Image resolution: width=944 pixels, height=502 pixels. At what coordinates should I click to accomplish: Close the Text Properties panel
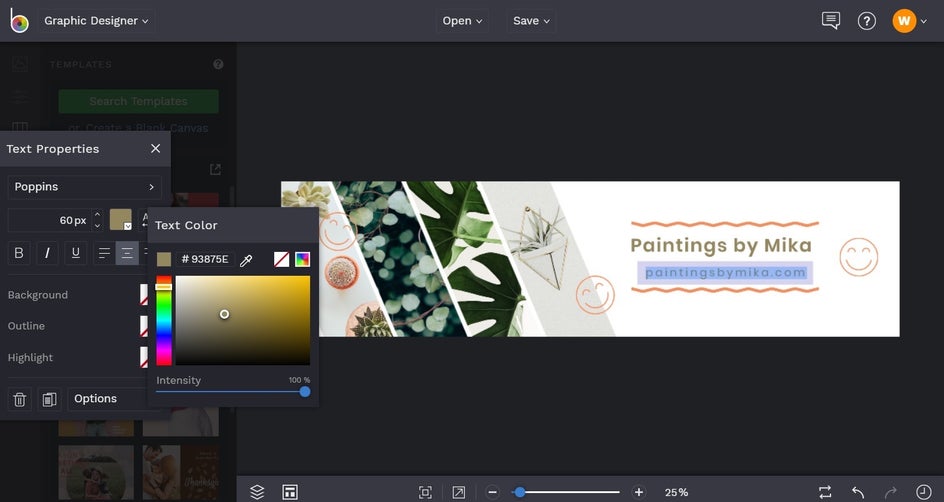155,149
